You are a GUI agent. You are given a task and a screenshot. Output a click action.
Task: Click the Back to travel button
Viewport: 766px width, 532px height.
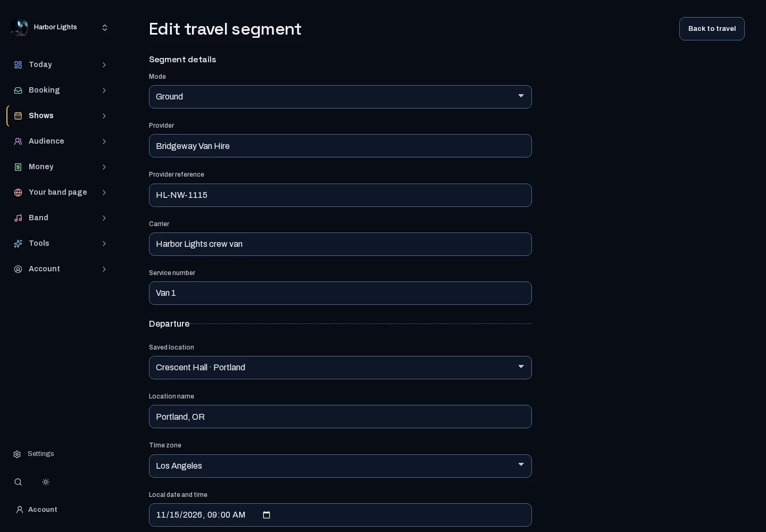tap(712, 29)
